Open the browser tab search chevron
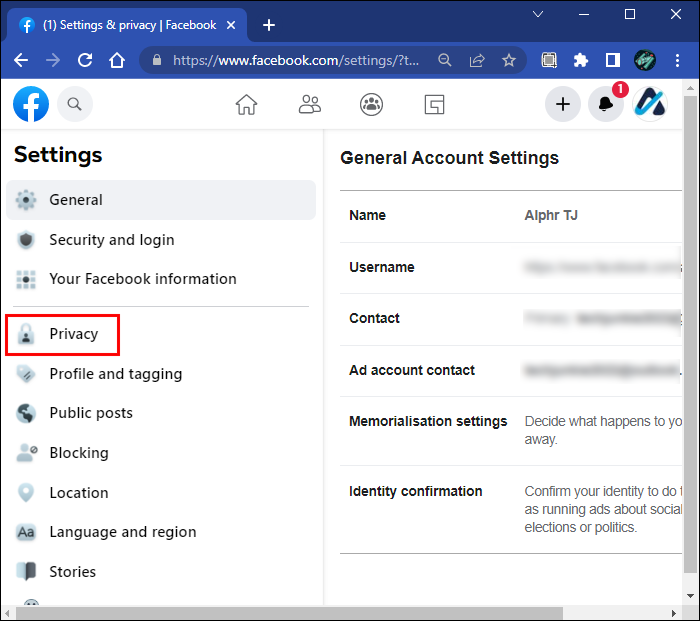700x621 pixels. tap(538, 14)
